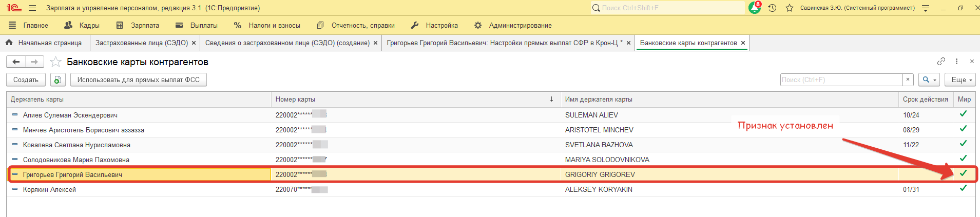Expand the Еще dropdown menu

pos(959,80)
